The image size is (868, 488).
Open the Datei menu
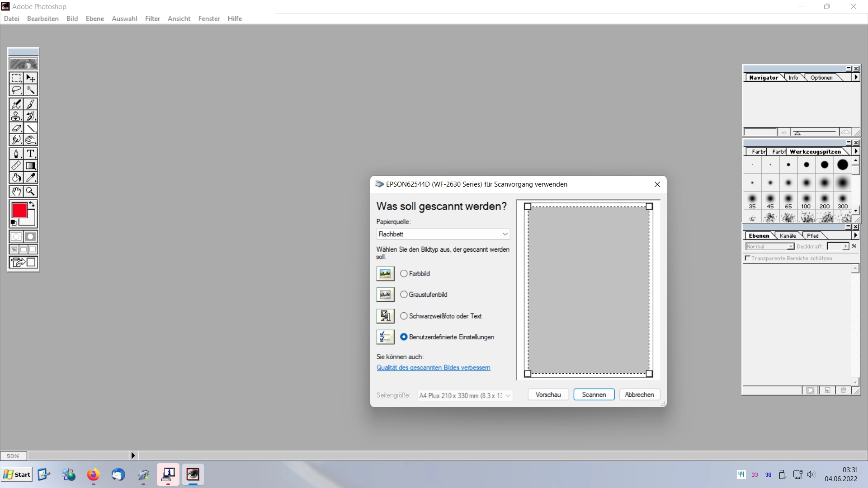(12, 19)
